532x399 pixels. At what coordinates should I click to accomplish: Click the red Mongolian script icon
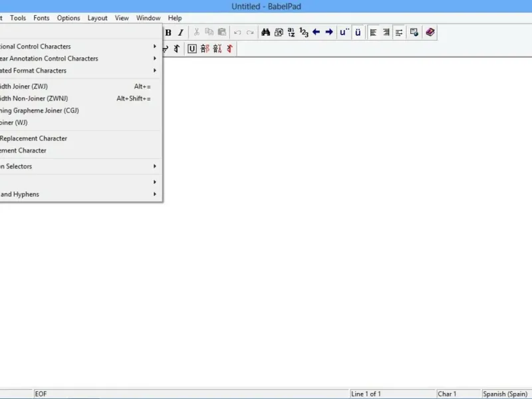click(229, 49)
